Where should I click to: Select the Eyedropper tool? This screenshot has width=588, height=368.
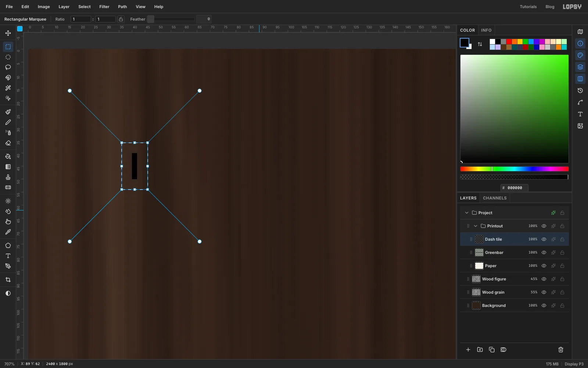click(x=8, y=232)
